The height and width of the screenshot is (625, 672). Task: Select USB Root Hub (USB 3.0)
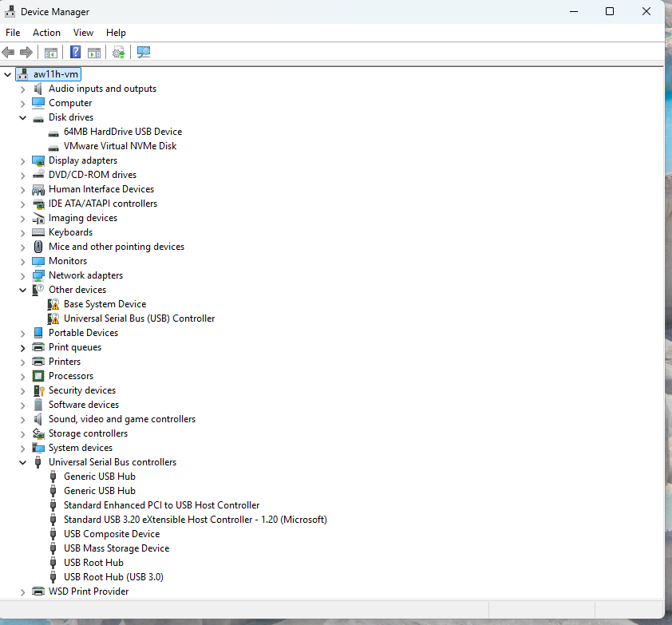click(x=113, y=577)
